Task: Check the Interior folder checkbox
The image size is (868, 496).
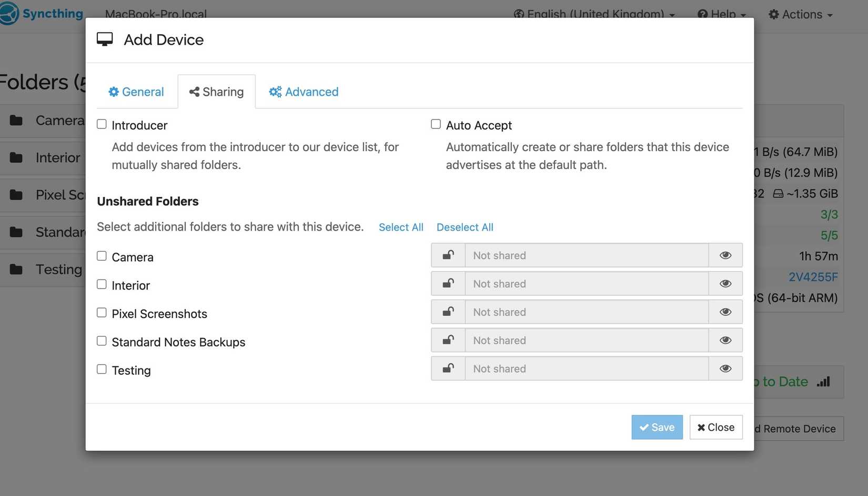Action: [x=102, y=284]
